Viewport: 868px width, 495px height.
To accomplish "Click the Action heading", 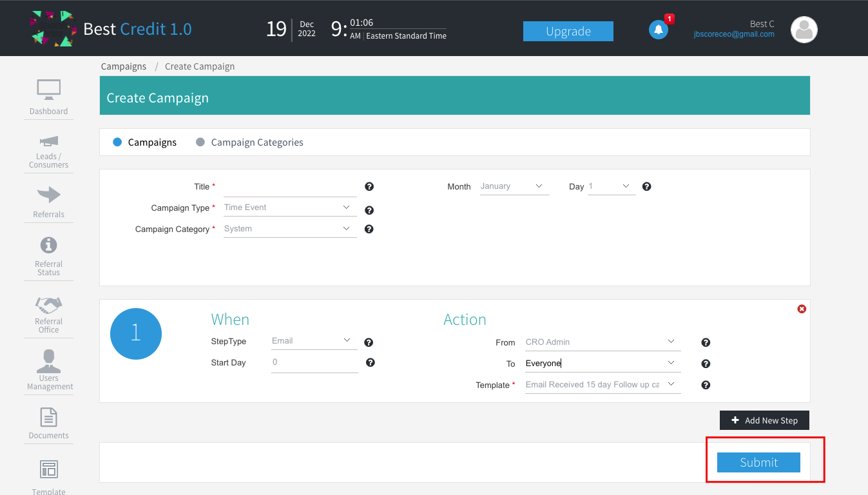I will [x=465, y=320].
